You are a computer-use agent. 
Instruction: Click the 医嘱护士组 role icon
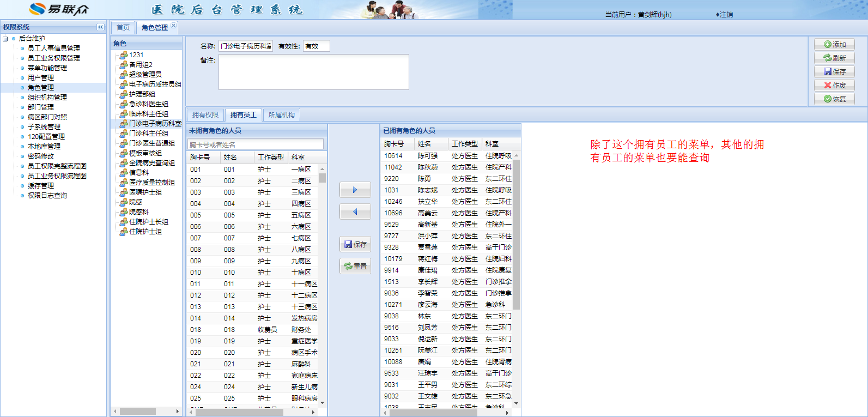[124, 192]
